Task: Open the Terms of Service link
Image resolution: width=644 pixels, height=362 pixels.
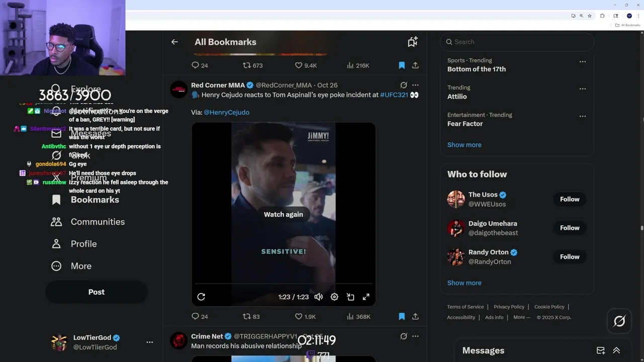Action: pyautogui.click(x=465, y=307)
